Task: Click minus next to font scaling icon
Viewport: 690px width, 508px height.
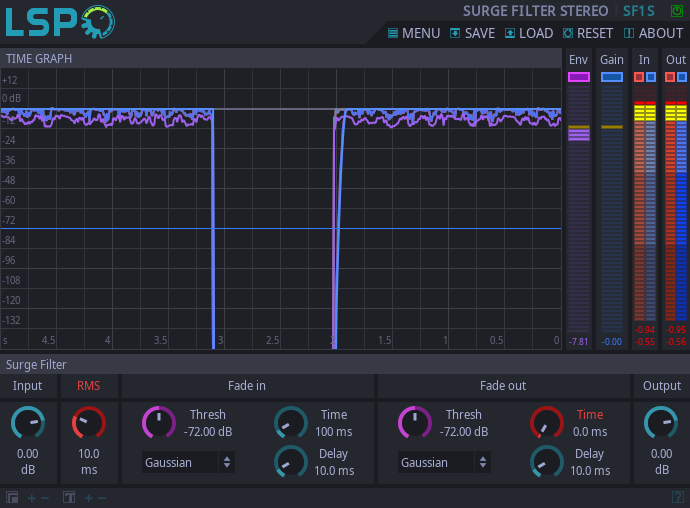Action: (x=102, y=498)
